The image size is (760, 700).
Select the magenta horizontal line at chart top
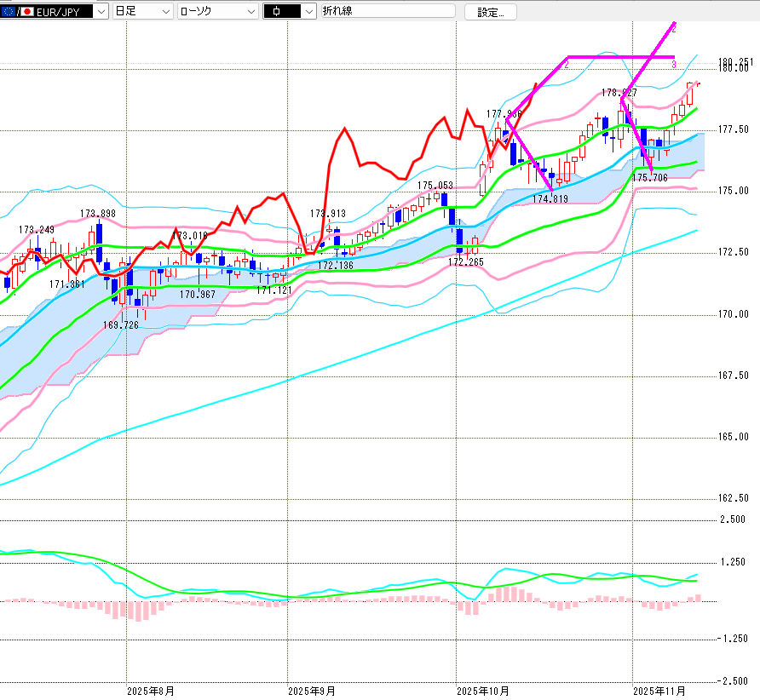pyautogui.click(x=620, y=57)
